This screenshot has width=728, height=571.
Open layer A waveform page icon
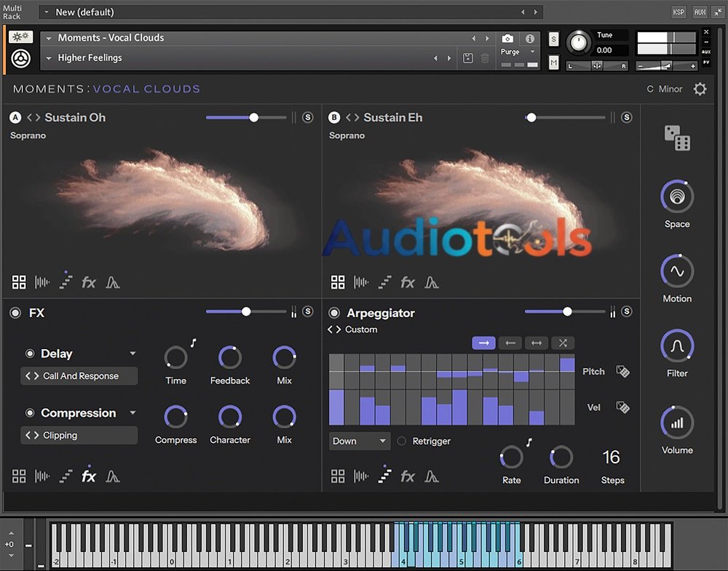coord(42,282)
